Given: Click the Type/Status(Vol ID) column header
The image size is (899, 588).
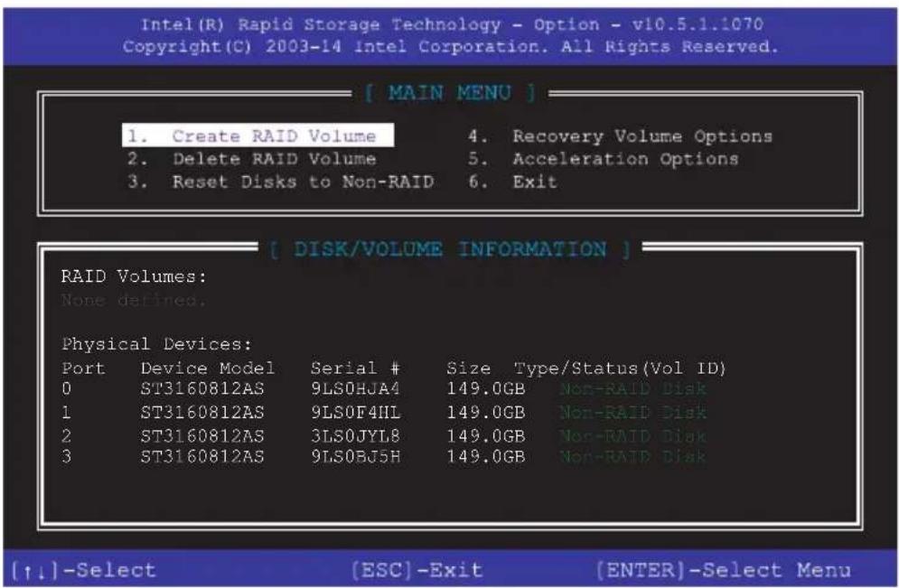Looking at the screenshot, I should pos(620,368).
